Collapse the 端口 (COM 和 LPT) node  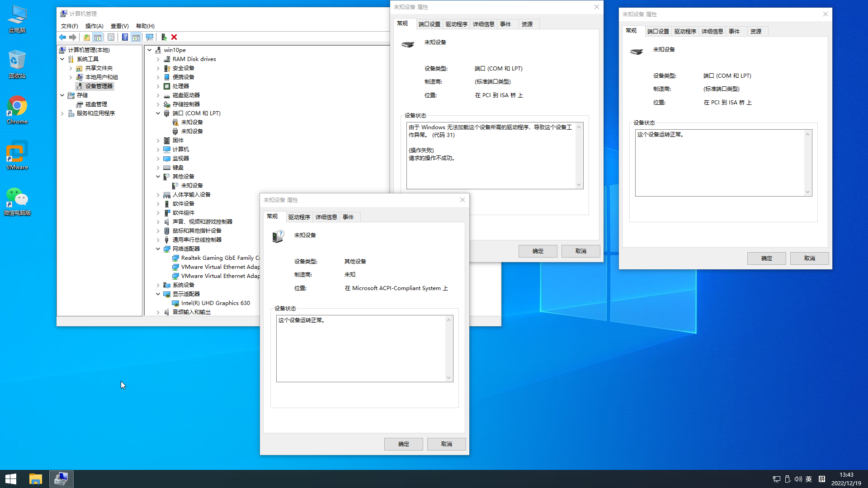(x=158, y=113)
